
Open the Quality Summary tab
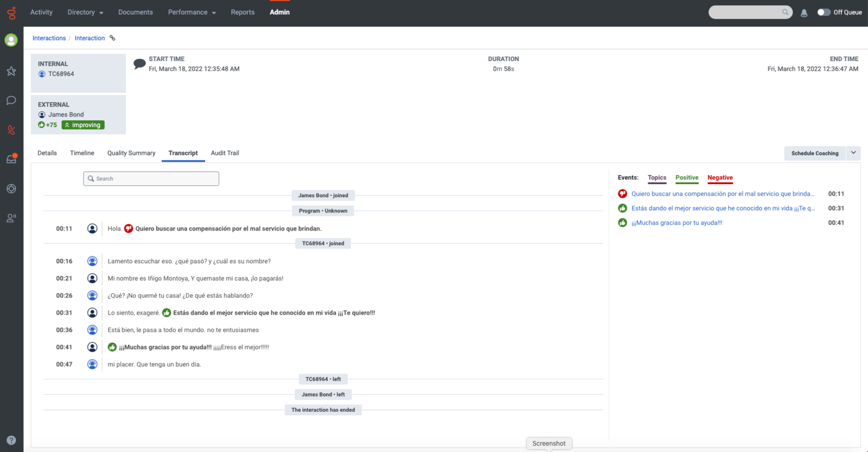[x=131, y=153]
